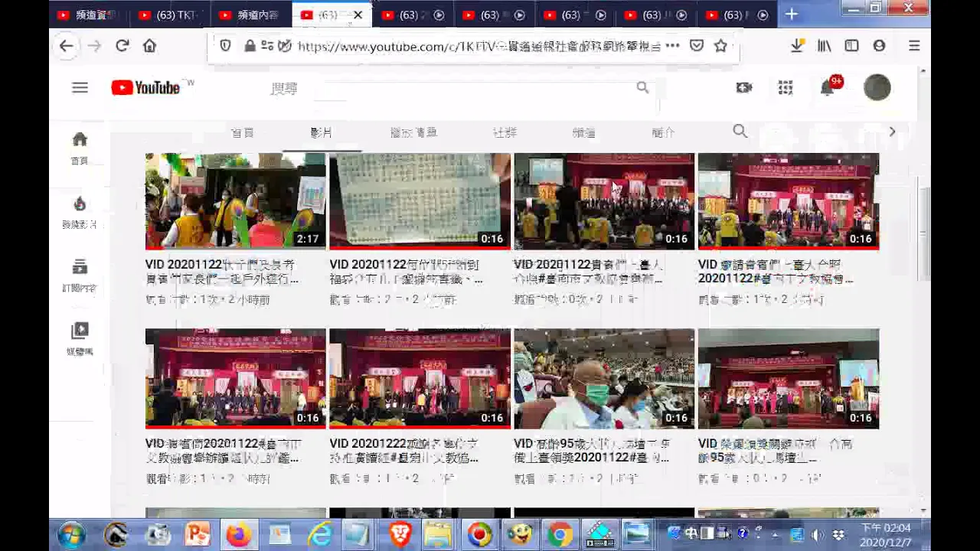Screen dimensions: 980x551
Task: Open the page actions three-dot menu
Action: 672,46
